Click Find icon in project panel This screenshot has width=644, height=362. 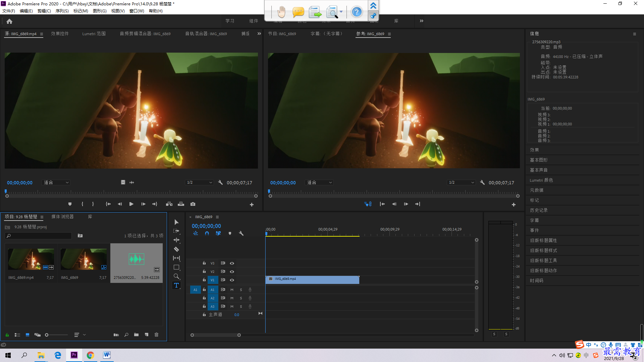coord(126,335)
